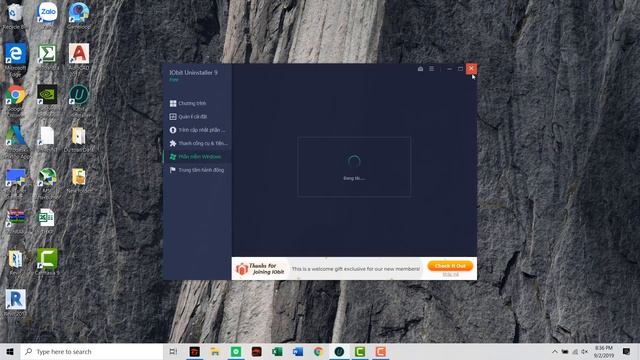This screenshot has width=640, height=360.
Task: Open Quản lí cài đặt sidebar item
Action: [189, 117]
